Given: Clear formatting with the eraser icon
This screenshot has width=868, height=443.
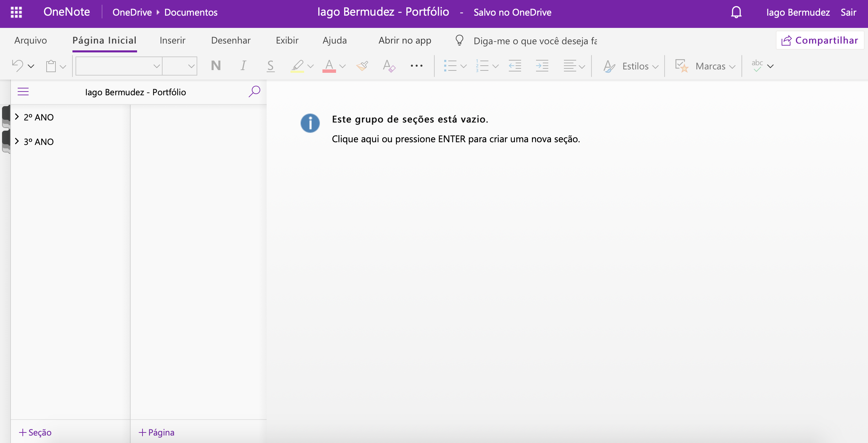Looking at the screenshot, I should (x=389, y=66).
